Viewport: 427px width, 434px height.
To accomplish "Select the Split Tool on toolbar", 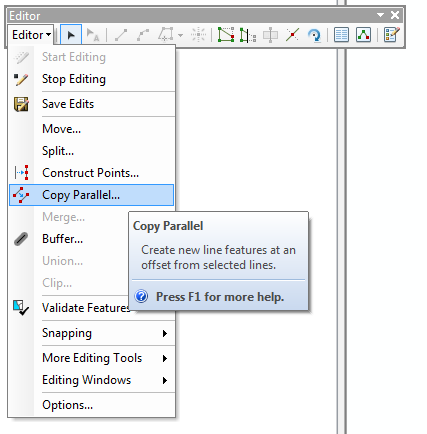I will pyautogui.click(x=292, y=35).
